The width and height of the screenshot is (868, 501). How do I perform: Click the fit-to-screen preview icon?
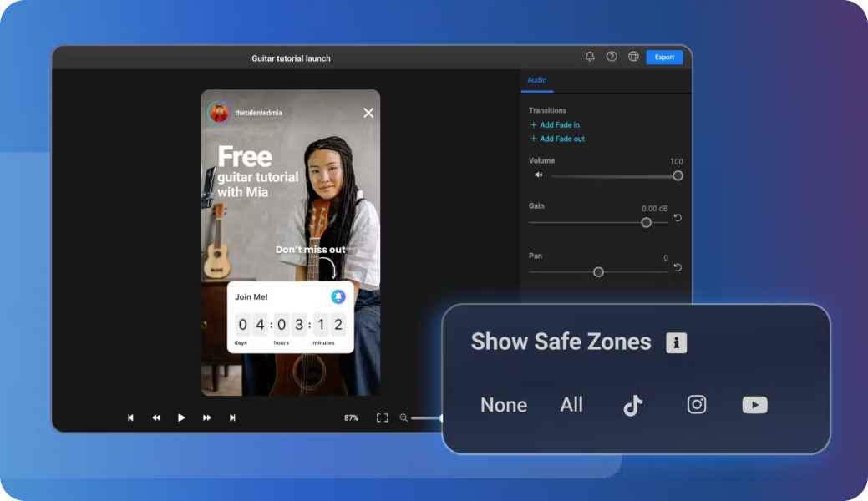[x=382, y=417]
